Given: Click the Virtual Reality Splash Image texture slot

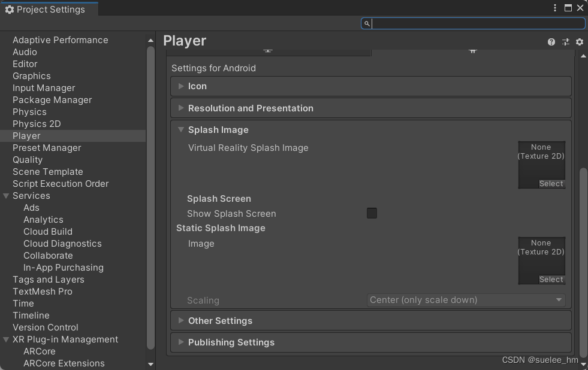Looking at the screenshot, I should 541,165.
